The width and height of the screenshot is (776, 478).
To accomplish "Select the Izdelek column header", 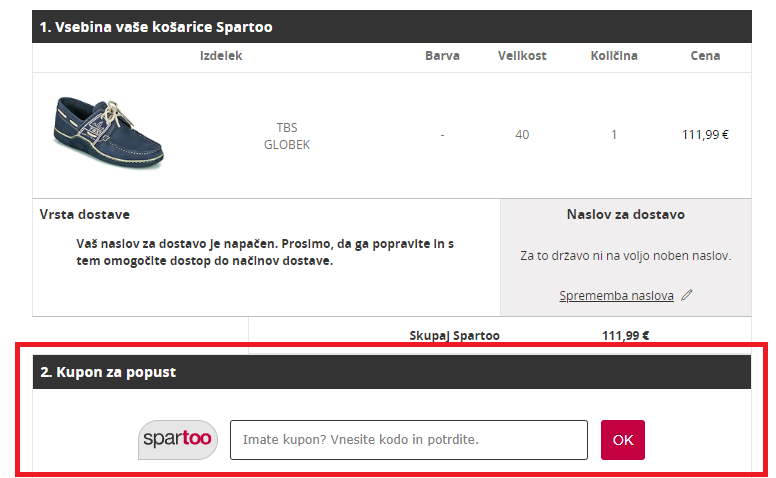I will pyautogui.click(x=221, y=55).
